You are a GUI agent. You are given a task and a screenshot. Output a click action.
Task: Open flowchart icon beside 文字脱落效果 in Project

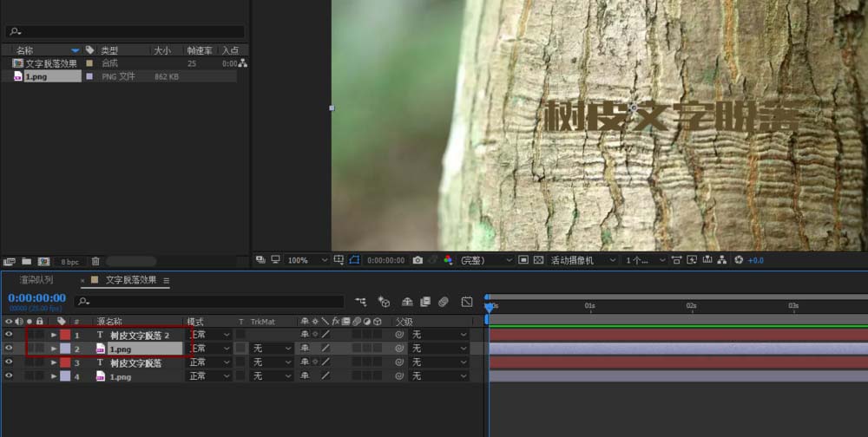[x=243, y=63]
